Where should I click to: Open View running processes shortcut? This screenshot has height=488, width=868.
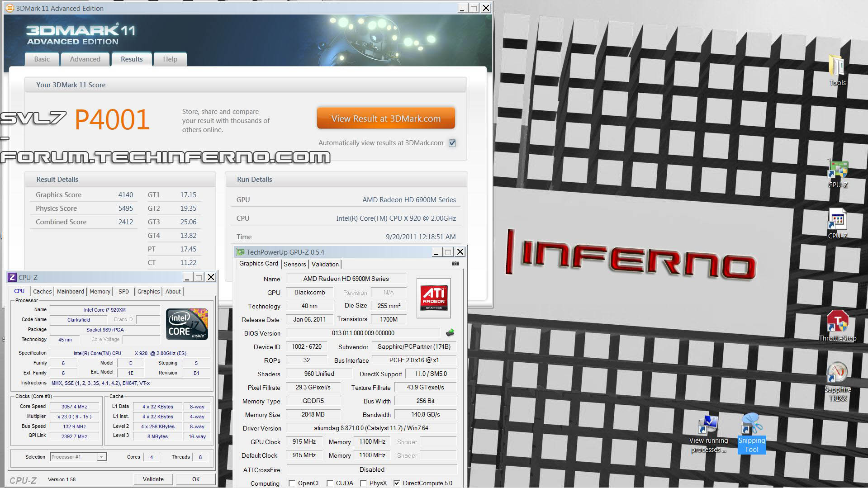click(708, 433)
